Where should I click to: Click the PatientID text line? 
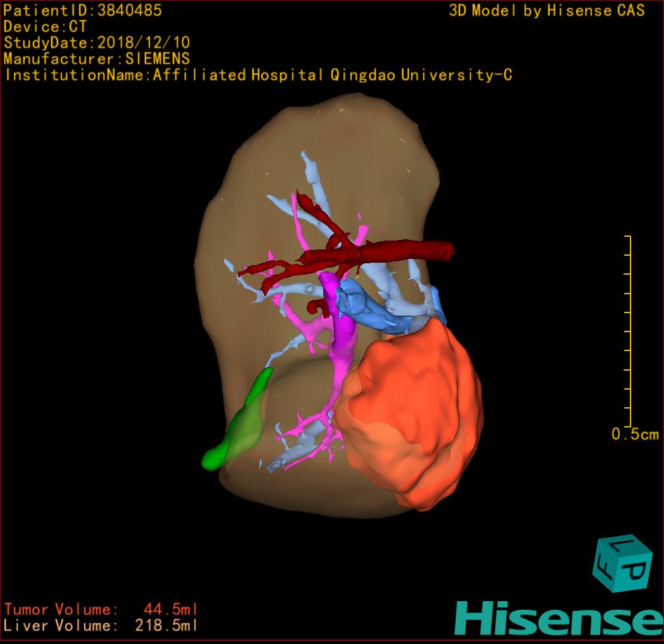coord(83,10)
